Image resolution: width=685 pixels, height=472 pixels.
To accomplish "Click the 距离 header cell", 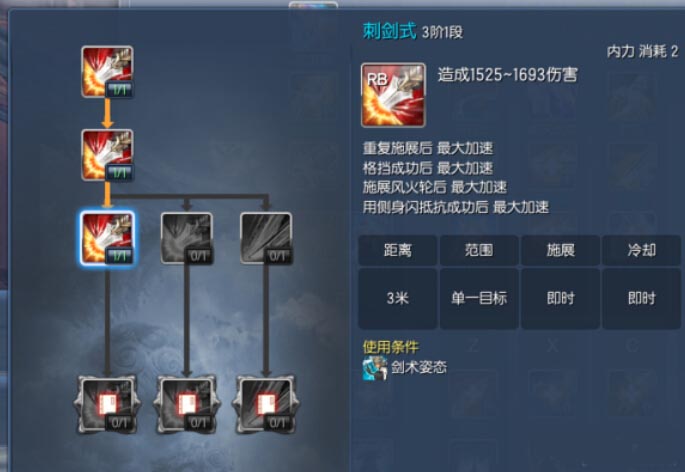I will tap(398, 250).
